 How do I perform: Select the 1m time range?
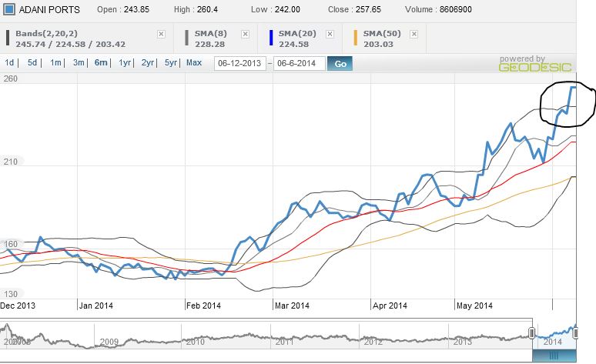55,62
